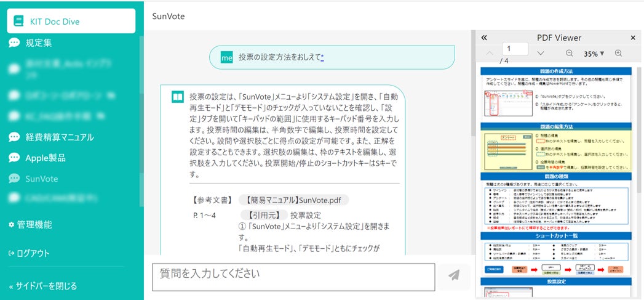Image resolution: width=644 pixels, height=300 pixels.
Task: Click the gear icon beside 管理機能
Action: [x=12, y=225]
